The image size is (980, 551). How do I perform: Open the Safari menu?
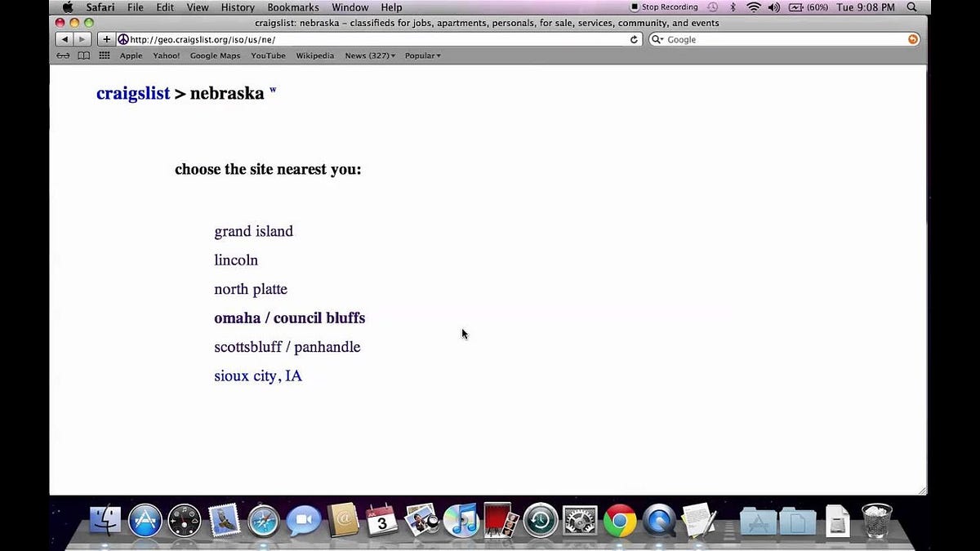tap(100, 7)
